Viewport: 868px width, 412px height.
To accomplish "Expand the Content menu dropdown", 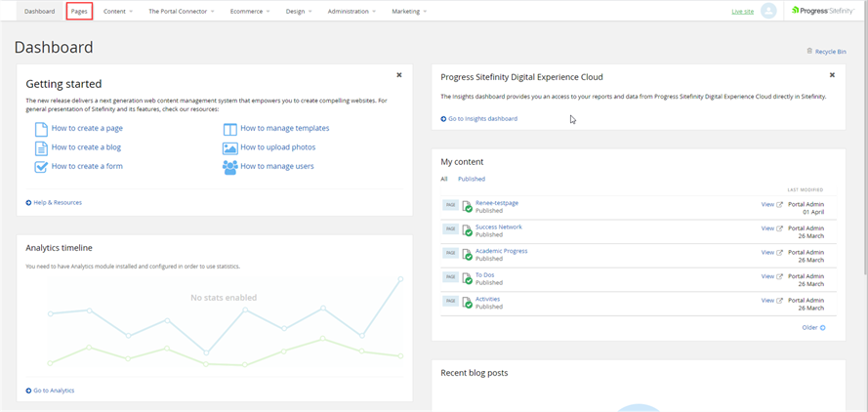I will [x=118, y=12].
